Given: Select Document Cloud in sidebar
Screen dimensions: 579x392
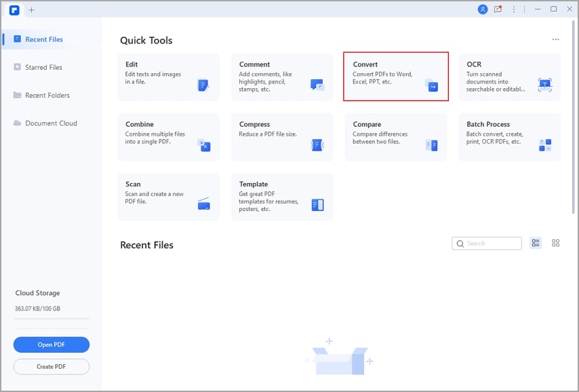Looking at the screenshot, I should pyautogui.click(x=51, y=123).
